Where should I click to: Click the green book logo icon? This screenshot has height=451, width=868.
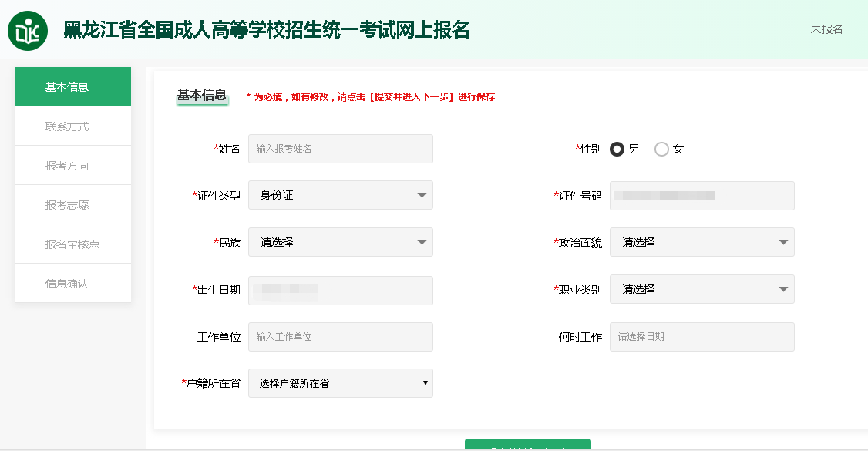tap(28, 31)
